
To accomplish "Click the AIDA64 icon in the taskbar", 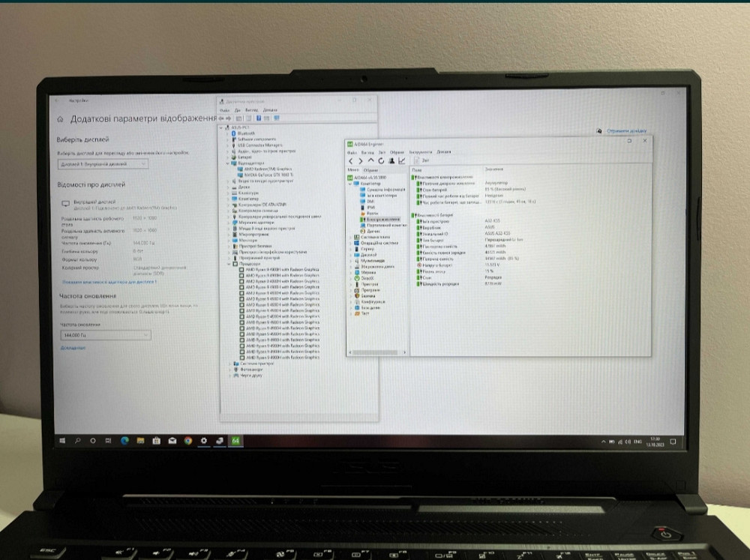I will (x=235, y=441).
